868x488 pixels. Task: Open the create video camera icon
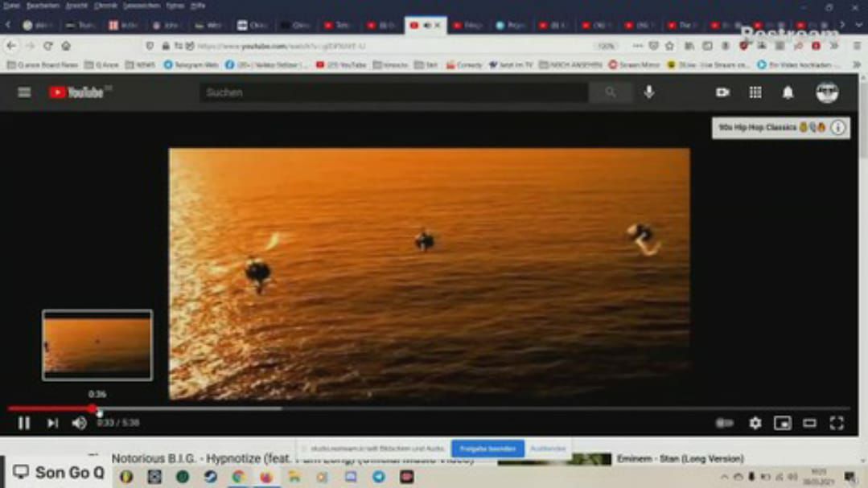[722, 92]
